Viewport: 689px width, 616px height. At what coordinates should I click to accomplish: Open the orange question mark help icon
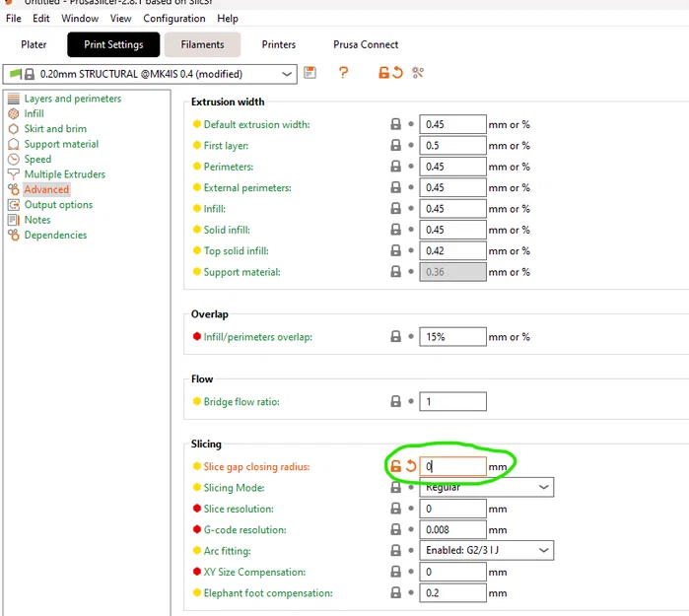coord(343,73)
